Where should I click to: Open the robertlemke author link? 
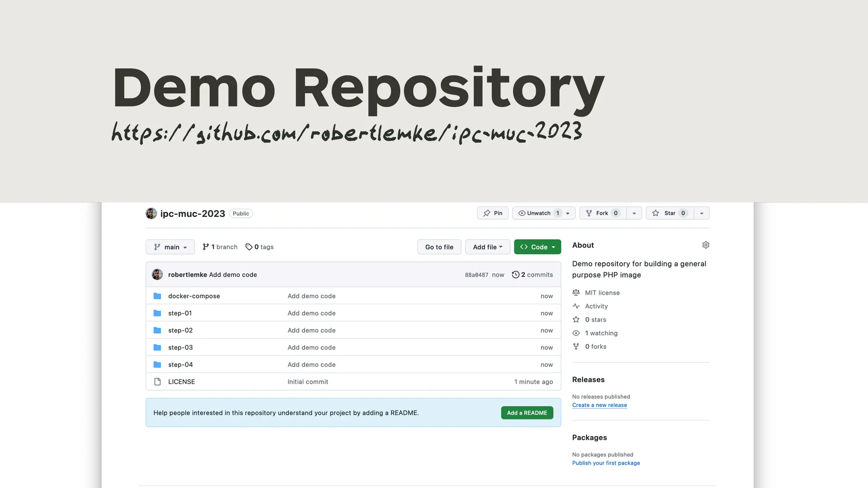(187, 274)
